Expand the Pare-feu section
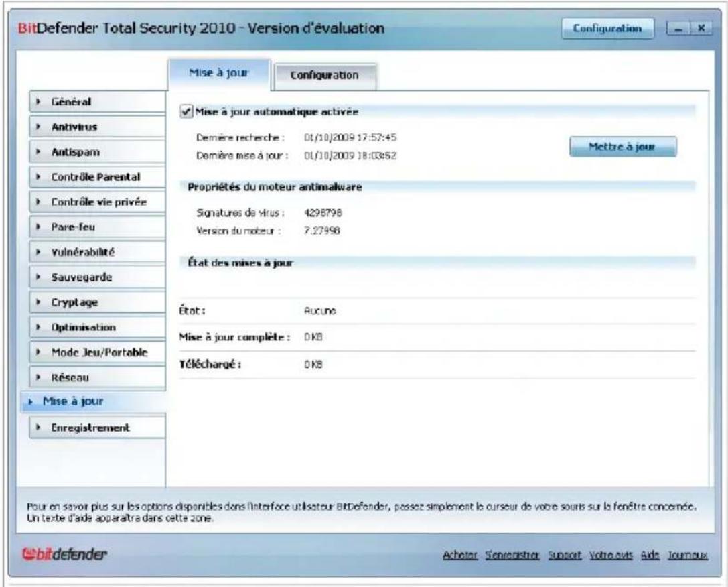 tap(98, 227)
